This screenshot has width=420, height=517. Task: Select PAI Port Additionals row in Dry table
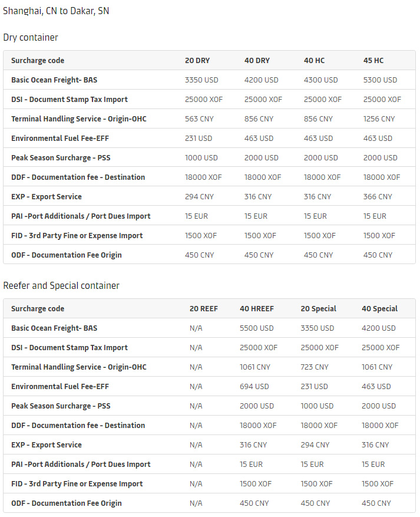pos(210,216)
